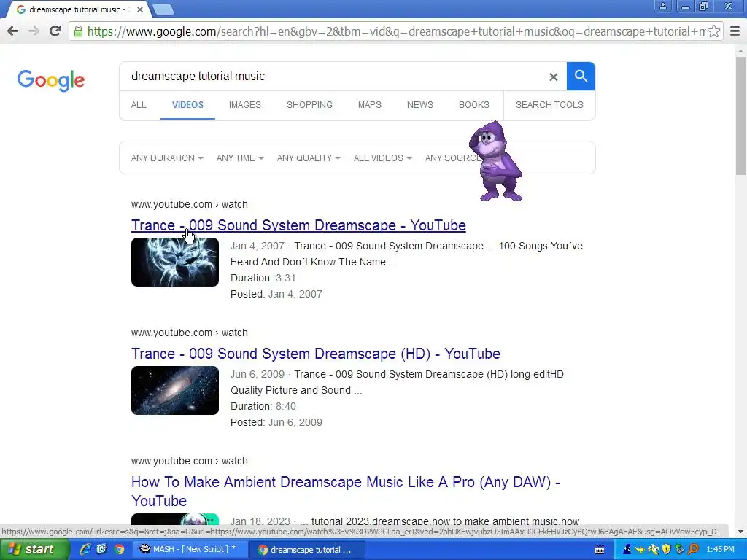Open the Windows start menu
Viewport: 747px width, 560px height.
pos(34,549)
